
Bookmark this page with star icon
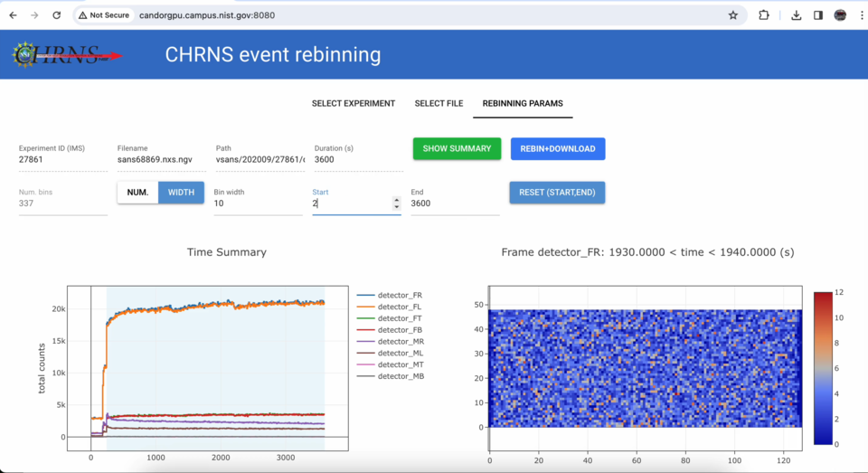coord(733,15)
